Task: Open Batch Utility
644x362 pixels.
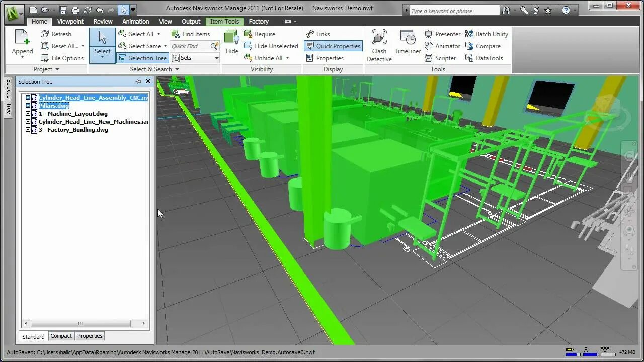Action: [x=487, y=34]
